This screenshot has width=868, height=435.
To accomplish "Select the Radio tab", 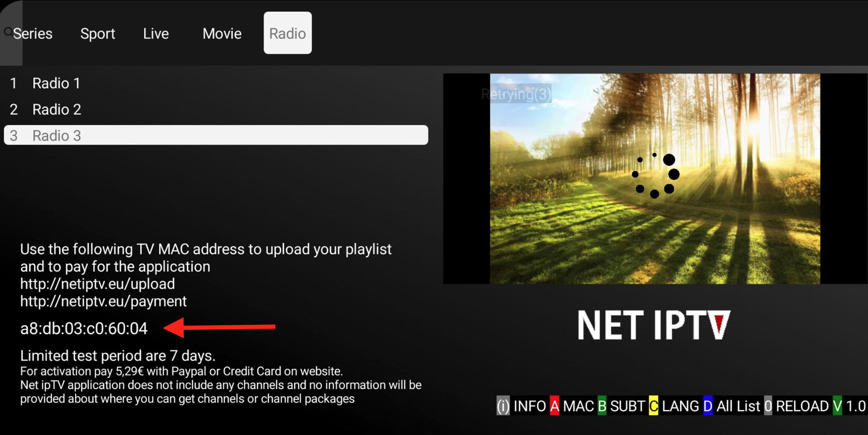I will [x=288, y=33].
